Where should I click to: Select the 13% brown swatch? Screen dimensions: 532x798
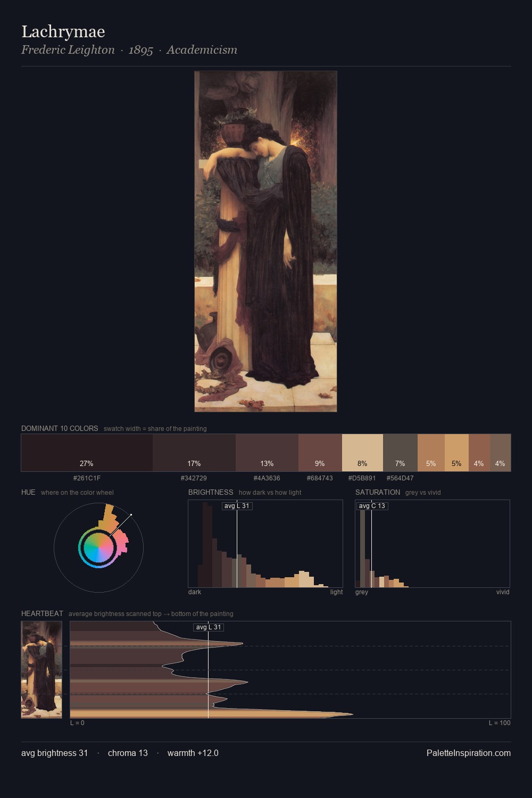(x=267, y=453)
